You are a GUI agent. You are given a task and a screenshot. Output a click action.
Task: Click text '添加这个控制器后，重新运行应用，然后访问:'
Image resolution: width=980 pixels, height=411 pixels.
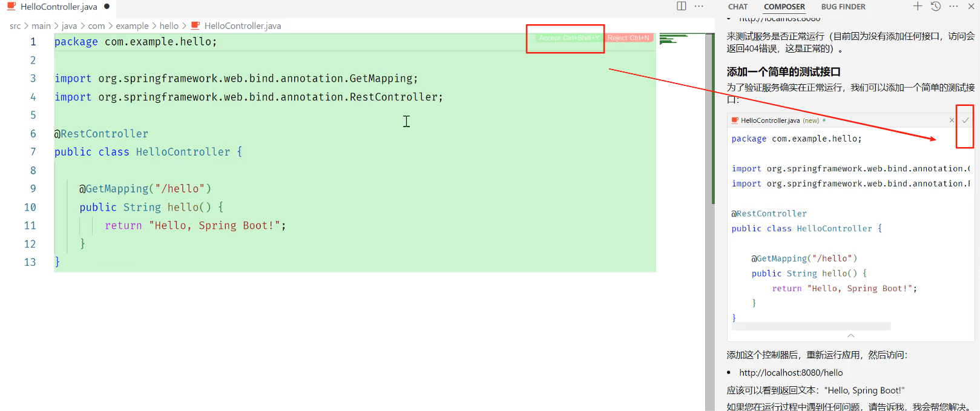817,355
